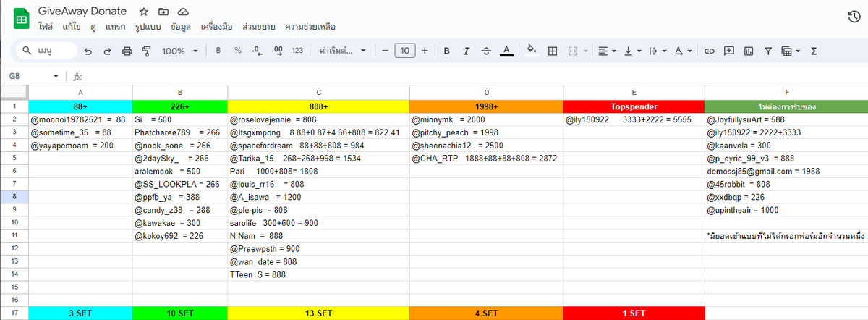This screenshot has width=868, height=320.
Task: Increase font size with plus button
Action: tap(425, 51)
